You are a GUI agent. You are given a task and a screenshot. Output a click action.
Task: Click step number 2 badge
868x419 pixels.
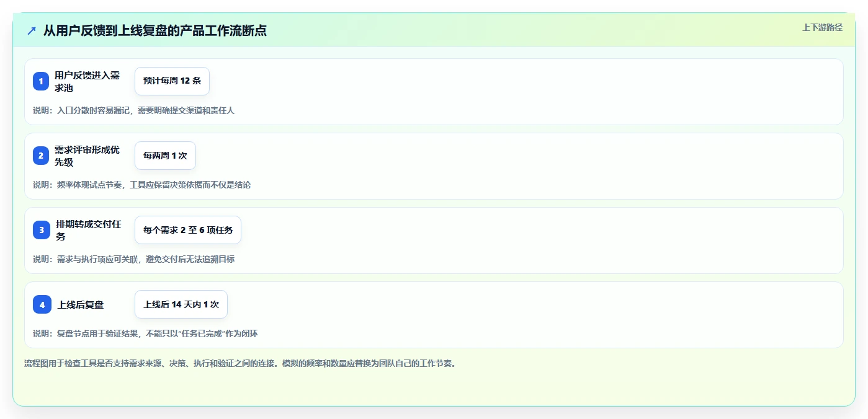pyautogui.click(x=41, y=156)
